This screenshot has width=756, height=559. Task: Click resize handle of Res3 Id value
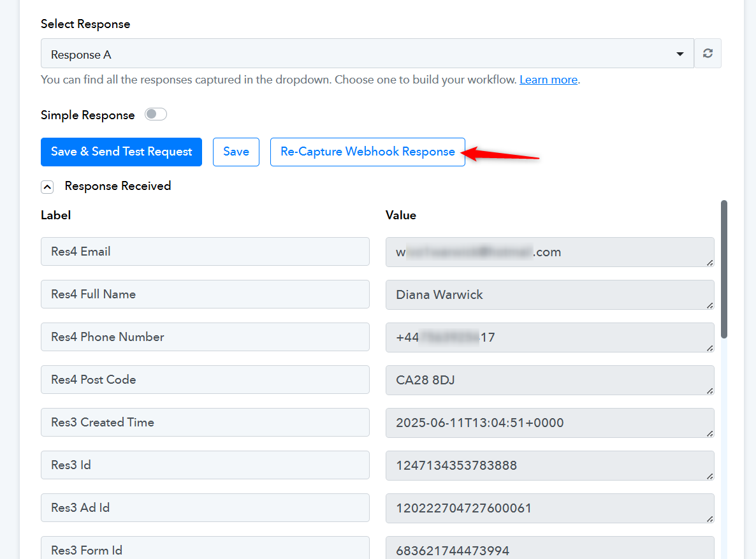click(709, 477)
